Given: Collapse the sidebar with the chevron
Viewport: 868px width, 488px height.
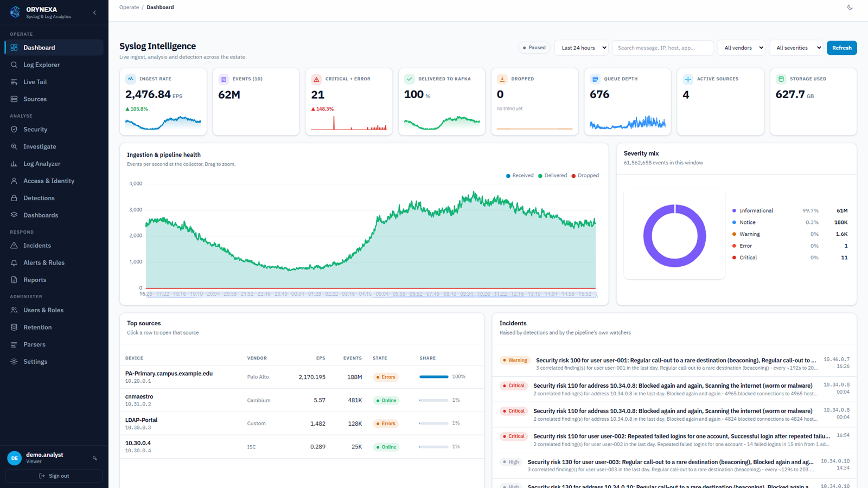Looking at the screenshot, I should tap(94, 12).
